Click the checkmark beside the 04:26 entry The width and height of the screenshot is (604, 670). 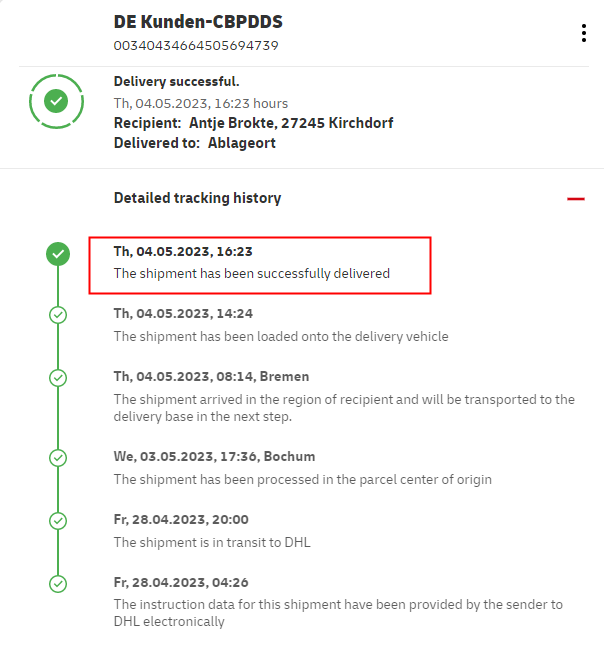[x=58, y=584]
